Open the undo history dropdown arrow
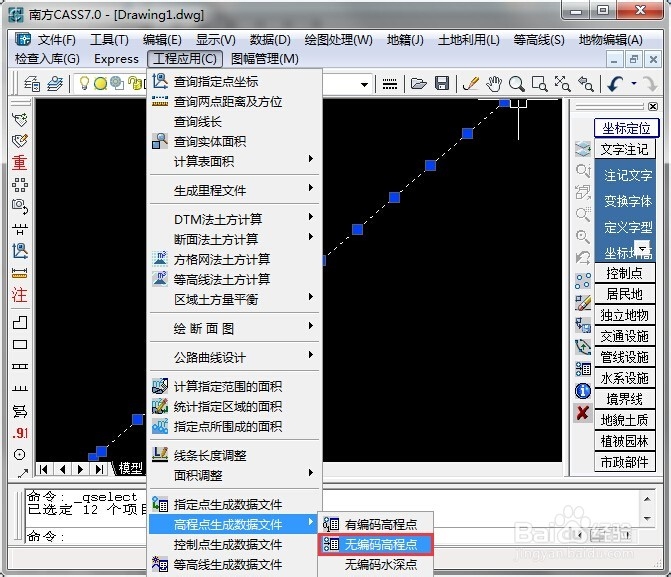The height and width of the screenshot is (577, 671). pos(634,83)
